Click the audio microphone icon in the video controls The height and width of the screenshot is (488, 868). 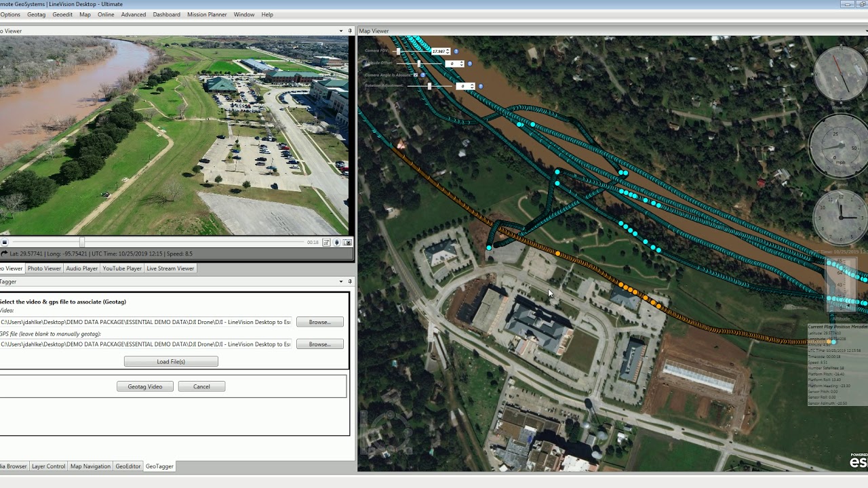tap(337, 243)
